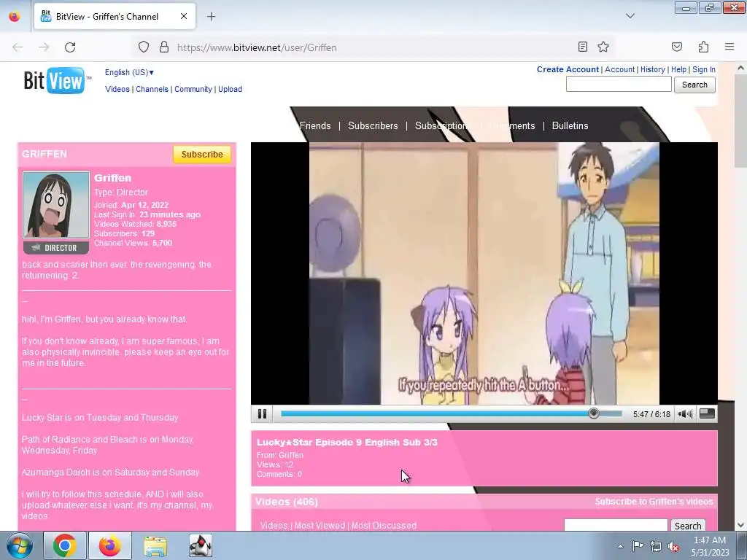This screenshot has width=747, height=560.
Task: Open Chrome from the taskbar
Action: pyautogui.click(x=65, y=545)
